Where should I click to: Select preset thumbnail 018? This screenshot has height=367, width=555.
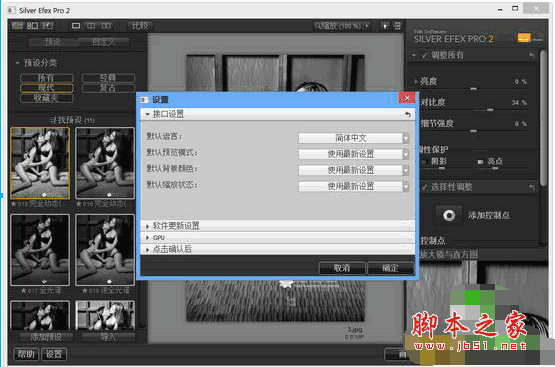105,250
